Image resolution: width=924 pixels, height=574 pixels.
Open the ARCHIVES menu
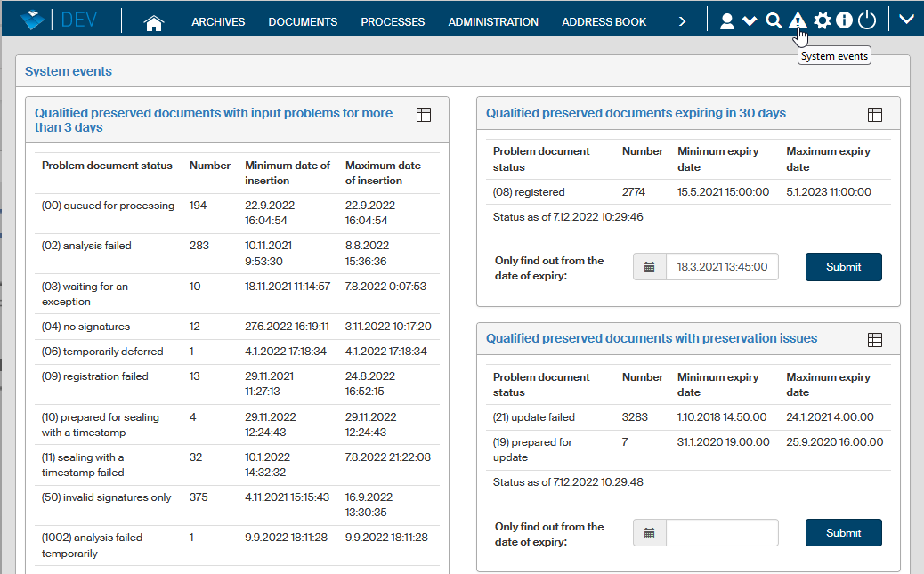pyautogui.click(x=218, y=22)
